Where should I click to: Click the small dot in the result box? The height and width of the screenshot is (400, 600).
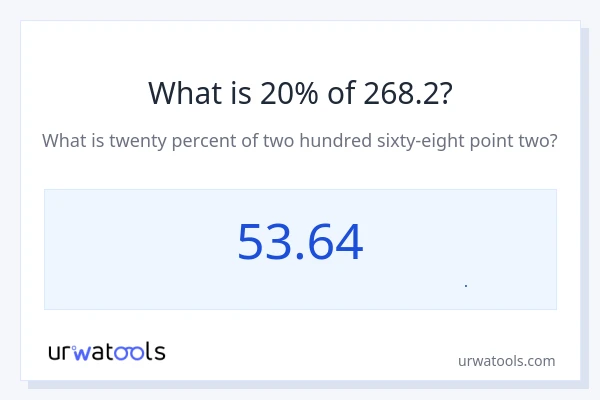pos(466,286)
